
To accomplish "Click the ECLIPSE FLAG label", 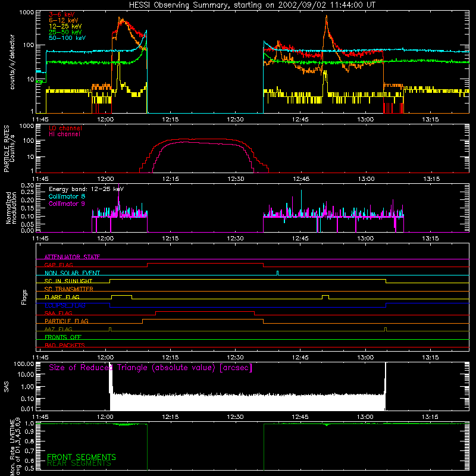I will [65, 305].
